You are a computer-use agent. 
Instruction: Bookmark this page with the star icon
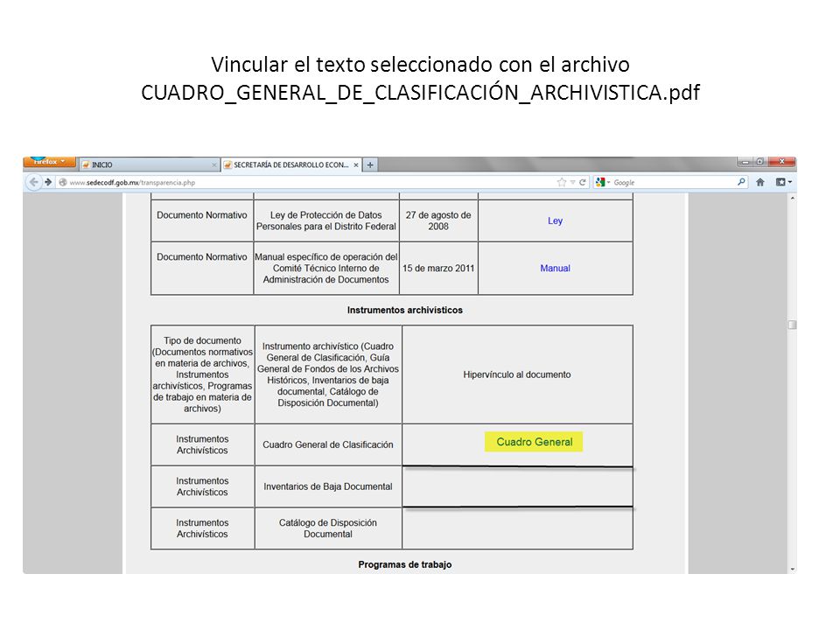pyautogui.click(x=562, y=182)
